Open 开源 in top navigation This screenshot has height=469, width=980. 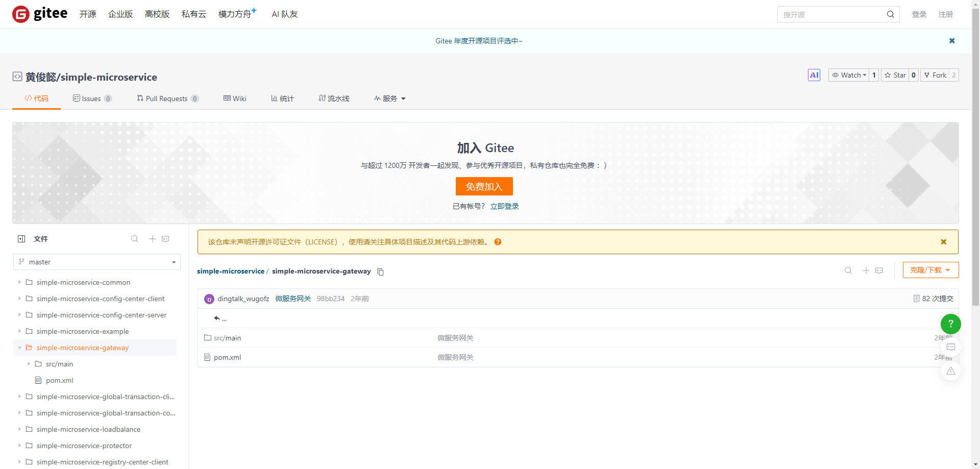[x=88, y=14]
